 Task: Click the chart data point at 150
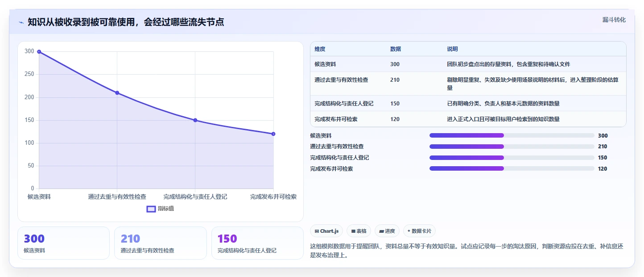coord(195,120)
